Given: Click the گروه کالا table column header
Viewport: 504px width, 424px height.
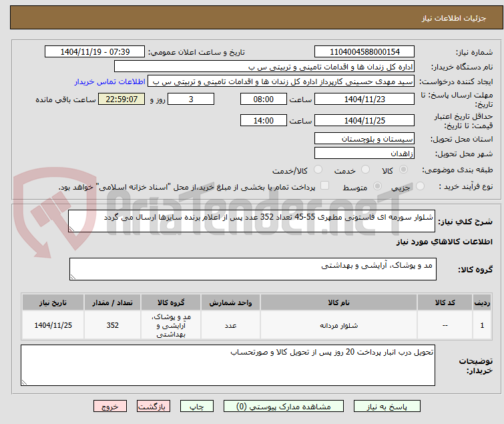Looking at the screenshot, I should coord(171,302).
